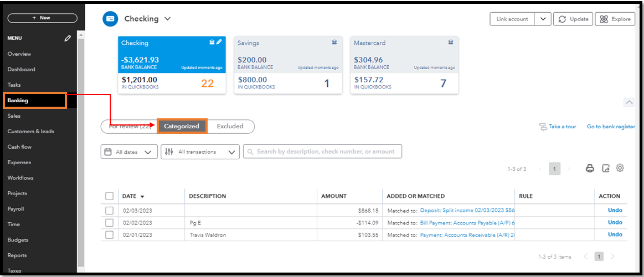This screenshot has height=277, width=644.
Task: Click the + New button
Action: (x=42, y=18)
